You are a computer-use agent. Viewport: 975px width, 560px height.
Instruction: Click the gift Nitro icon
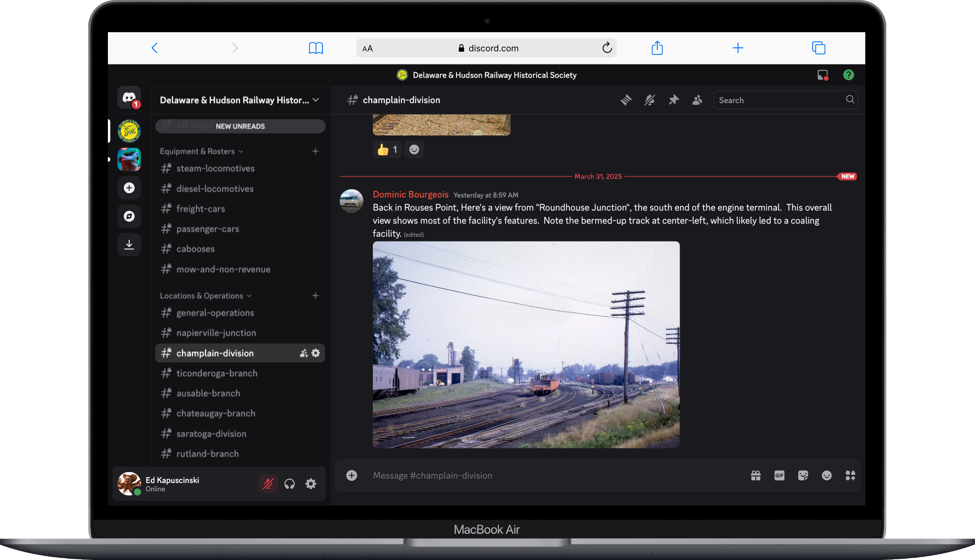(x=756, y=476)
